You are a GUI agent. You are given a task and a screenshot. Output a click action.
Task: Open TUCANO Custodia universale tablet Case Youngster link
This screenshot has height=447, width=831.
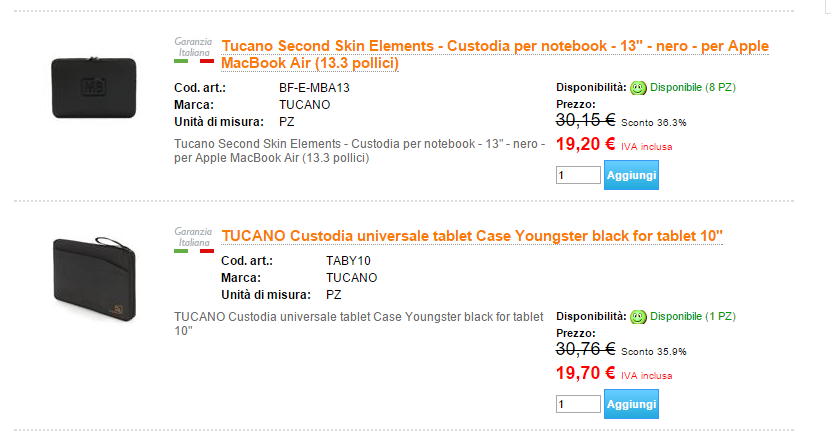(472, 236)
